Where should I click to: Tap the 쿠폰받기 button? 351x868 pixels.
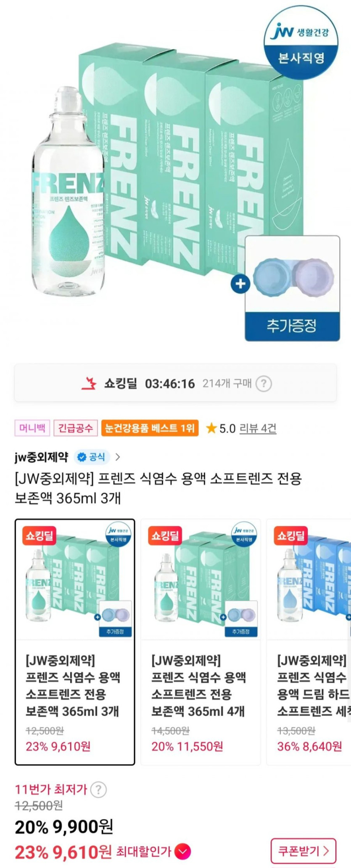[303, 851]
